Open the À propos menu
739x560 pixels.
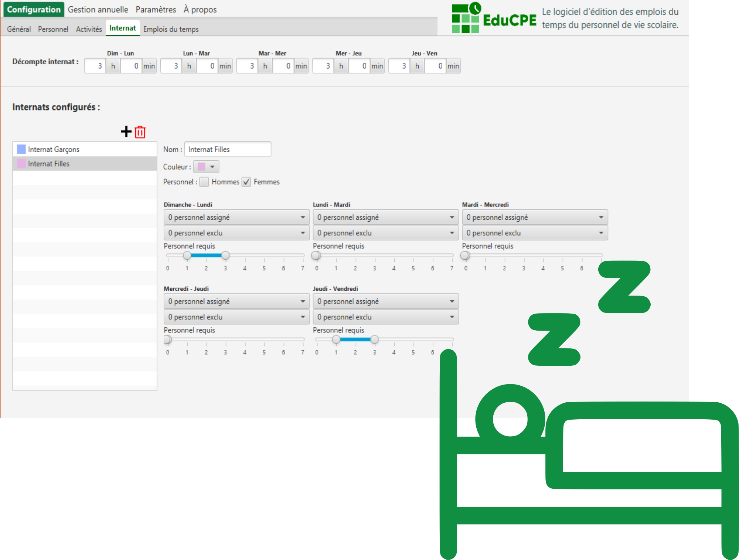click(x=200, y=10)
